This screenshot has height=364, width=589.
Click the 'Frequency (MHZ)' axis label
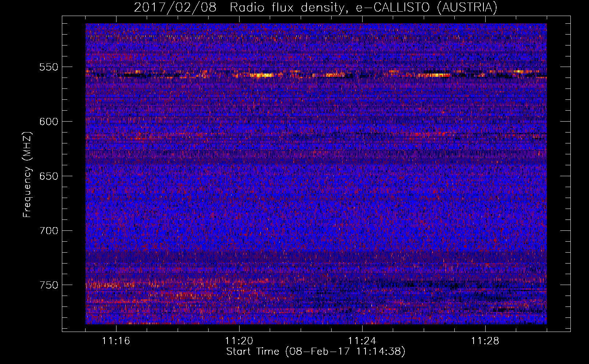[27, 175]
